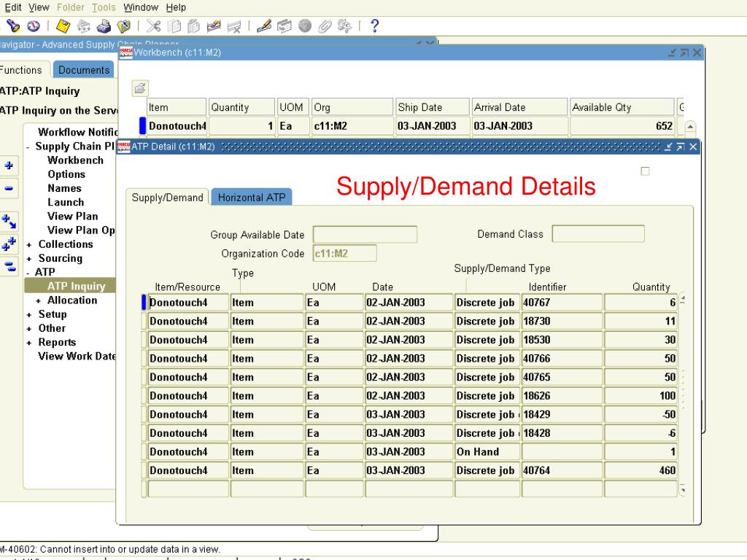Click the Find flashlight toolbar icon
This screenshot has width=747, height=560.
pos(13,26)
